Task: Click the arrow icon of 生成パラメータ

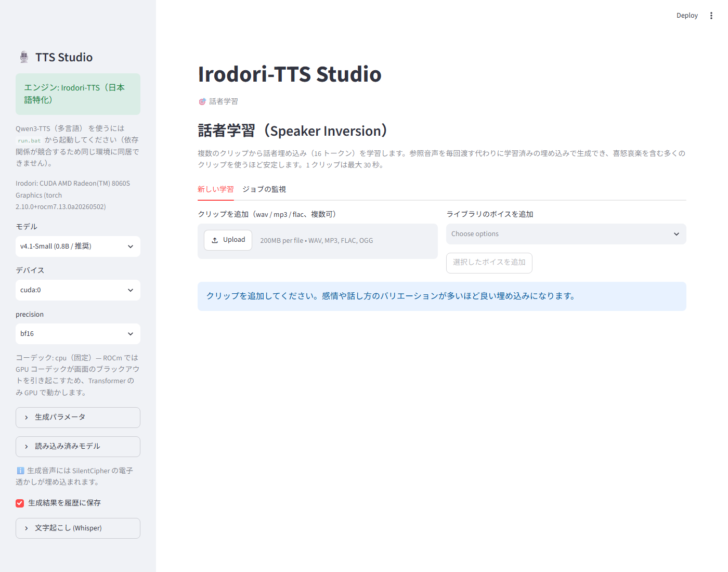Action: [x=27, y=418]
